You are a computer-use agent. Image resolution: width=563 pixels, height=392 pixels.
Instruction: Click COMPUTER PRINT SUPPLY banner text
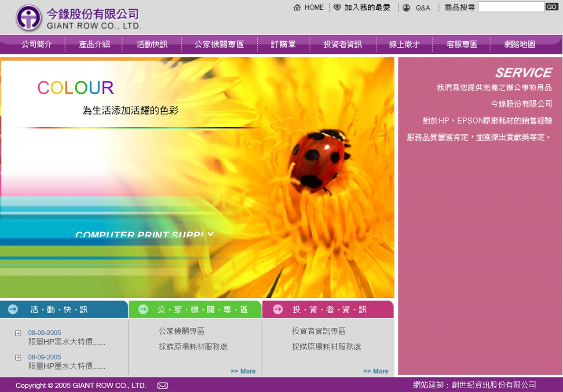coord(145,234)
